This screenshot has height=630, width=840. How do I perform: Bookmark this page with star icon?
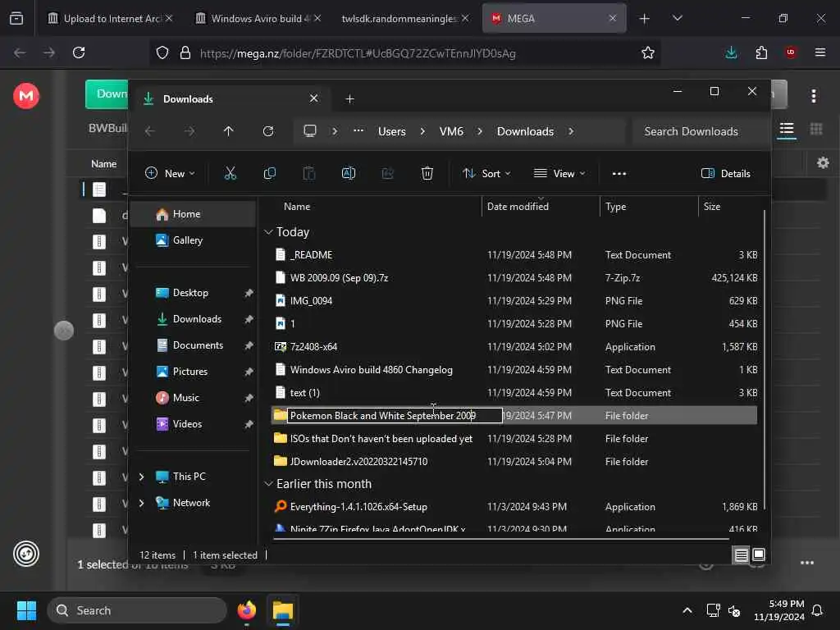click(648, 52)
